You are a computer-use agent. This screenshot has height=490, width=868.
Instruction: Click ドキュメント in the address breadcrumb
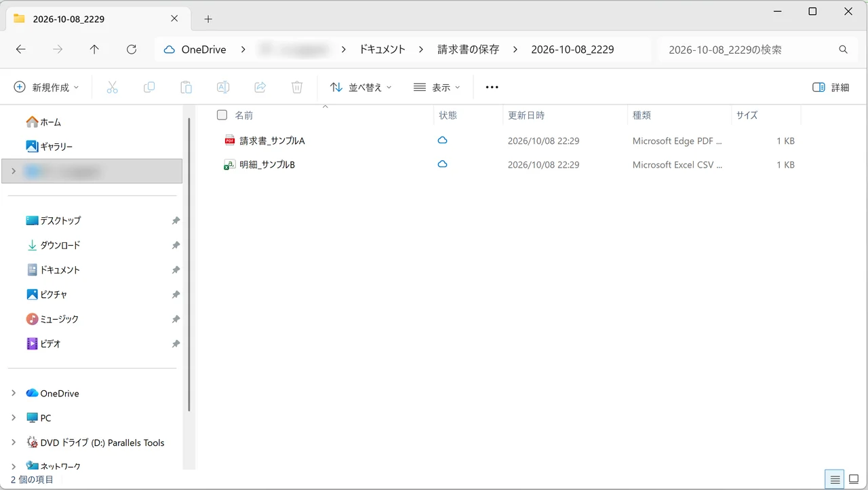point(382,50)
